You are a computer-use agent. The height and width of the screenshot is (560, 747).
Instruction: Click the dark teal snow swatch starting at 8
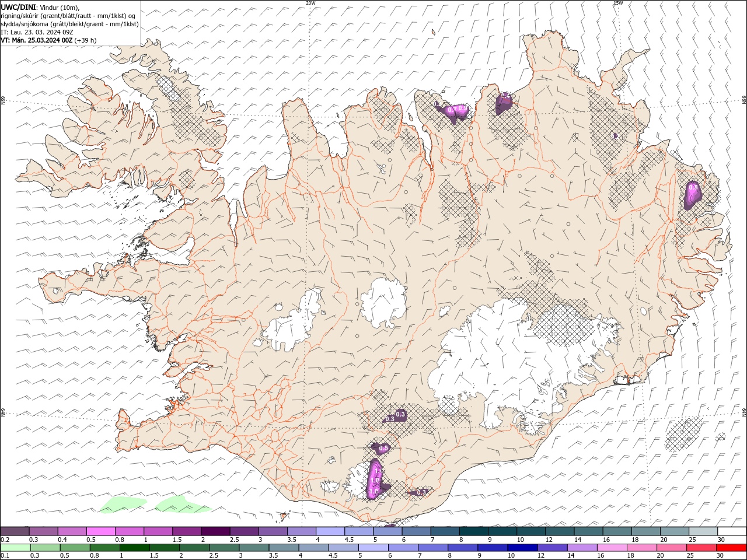coord(473,531)
